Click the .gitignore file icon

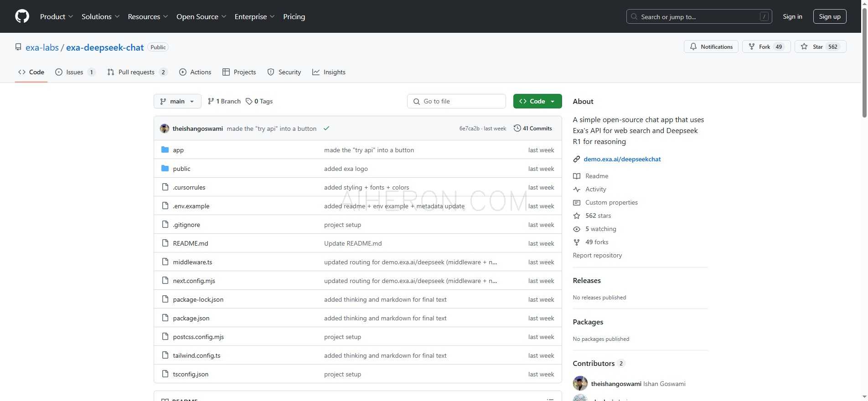tap(165, 225)
